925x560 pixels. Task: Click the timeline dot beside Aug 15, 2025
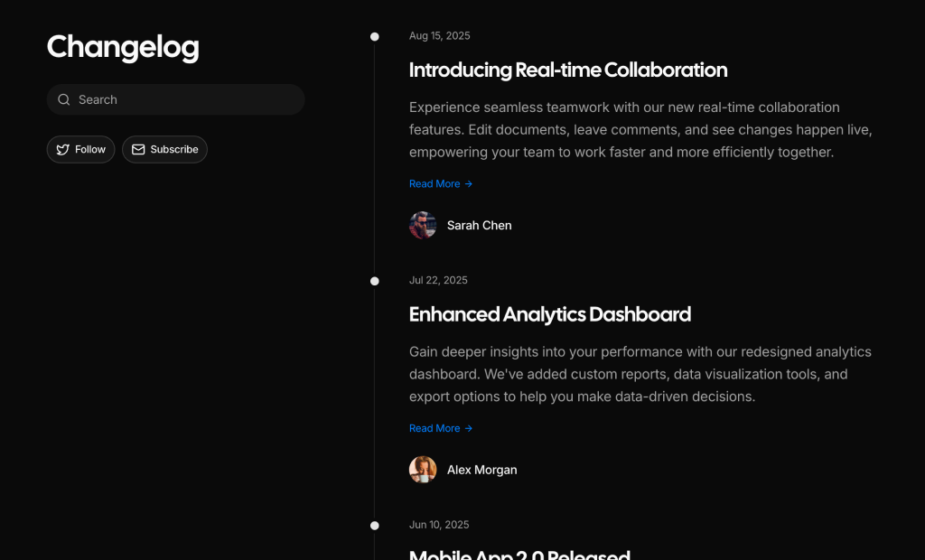(375, 36)
